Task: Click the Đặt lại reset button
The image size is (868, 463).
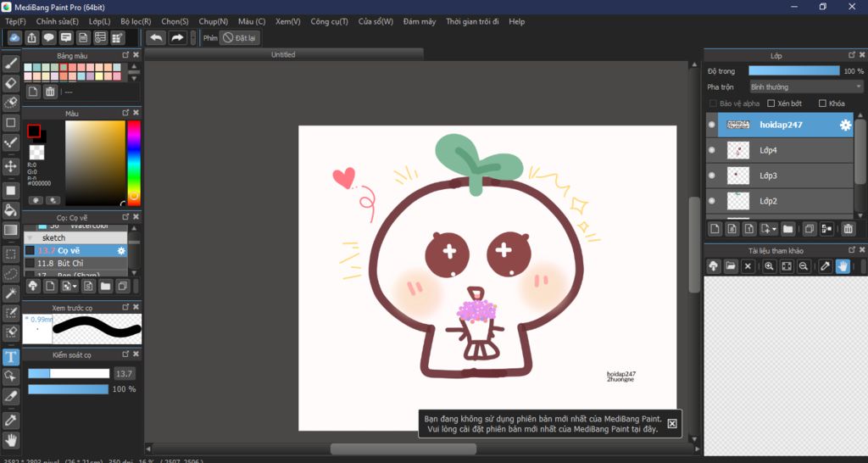Action: pyautogui.click(x=240, y=38)
